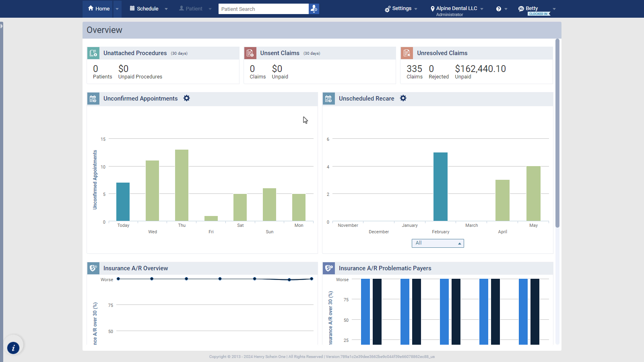
Task: Go to the Home page
Action: (99, 9)
